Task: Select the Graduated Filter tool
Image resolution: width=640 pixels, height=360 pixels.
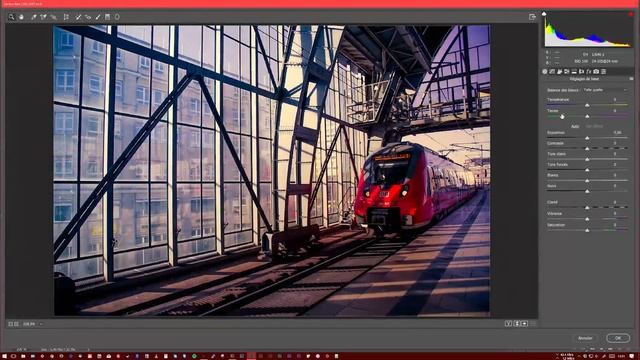Action: [x=107, y=17]
